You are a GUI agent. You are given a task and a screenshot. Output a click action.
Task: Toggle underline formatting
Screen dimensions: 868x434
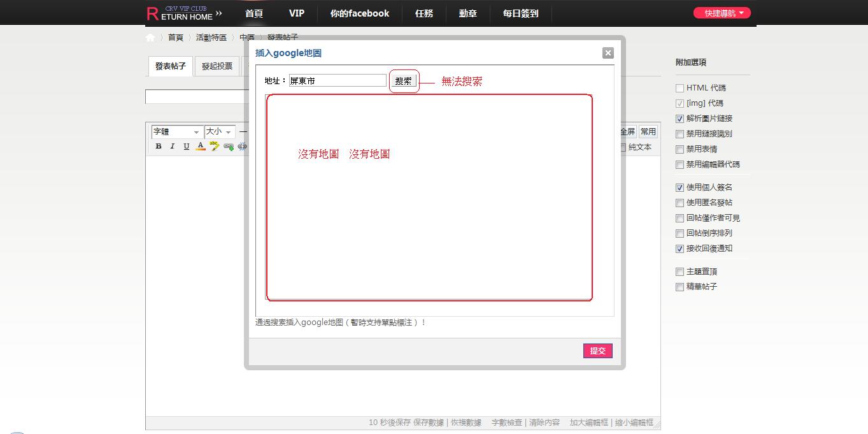tap(186, 147)
